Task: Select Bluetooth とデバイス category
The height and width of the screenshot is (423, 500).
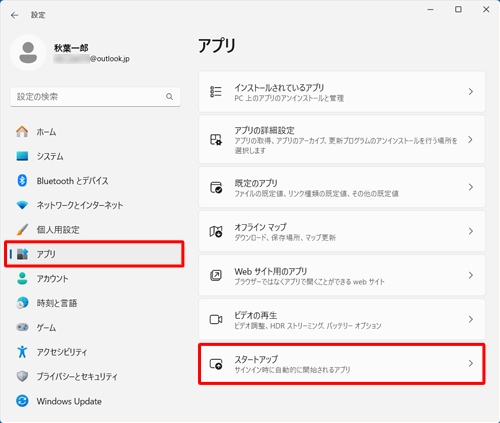Action: [x=94, y=181]
